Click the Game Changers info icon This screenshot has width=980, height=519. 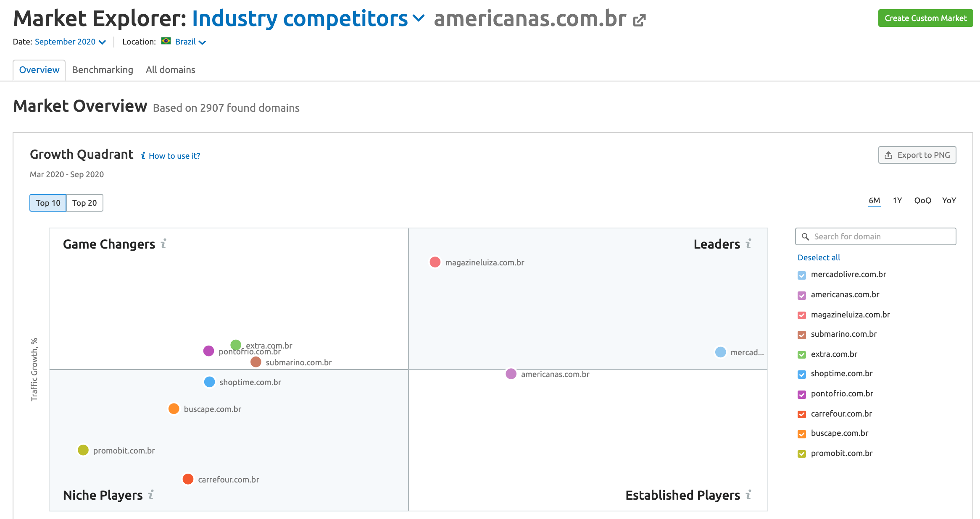point(163,244)
